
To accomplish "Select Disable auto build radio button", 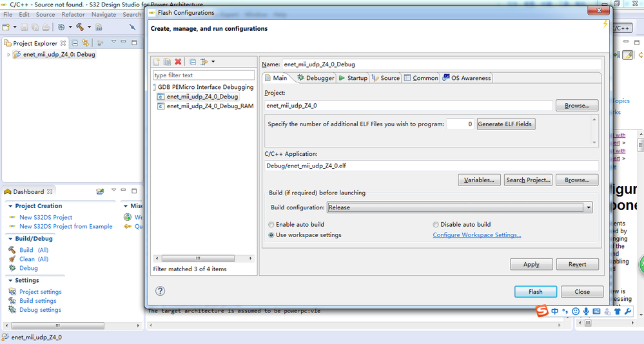I will pyautogui.click(x=436, y=225).
